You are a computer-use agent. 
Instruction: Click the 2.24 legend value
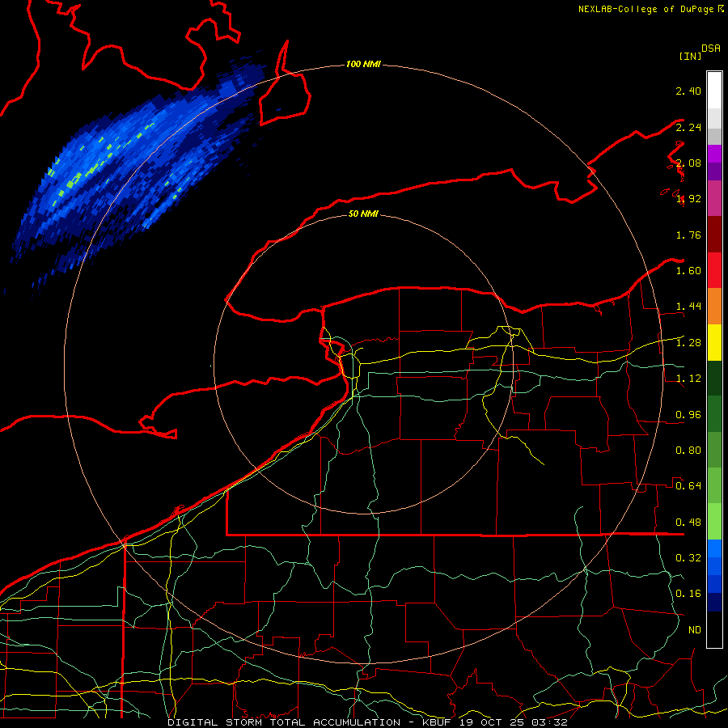[688, 127]
